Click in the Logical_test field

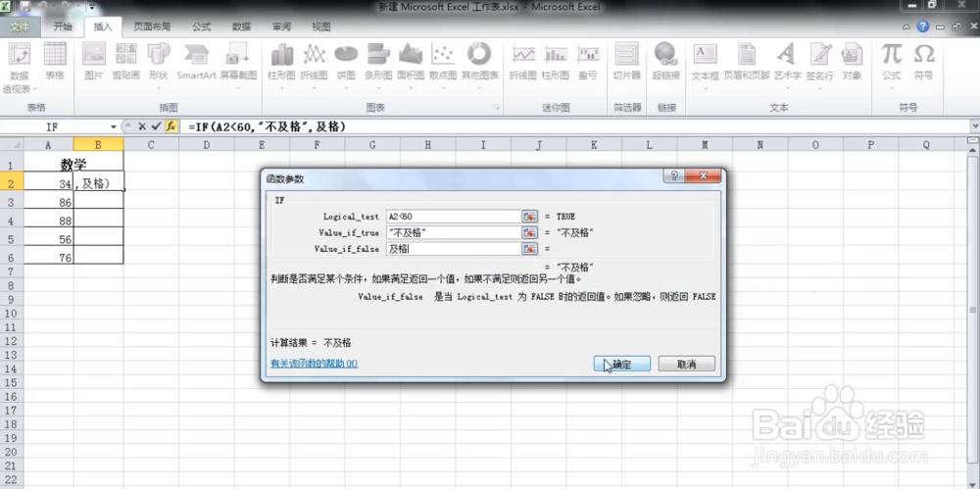coord(453,217)
